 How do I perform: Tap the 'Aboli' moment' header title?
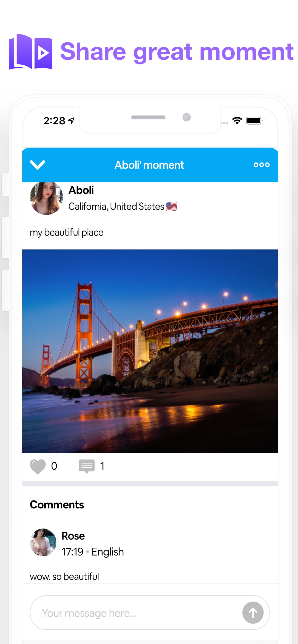(149, 165)
